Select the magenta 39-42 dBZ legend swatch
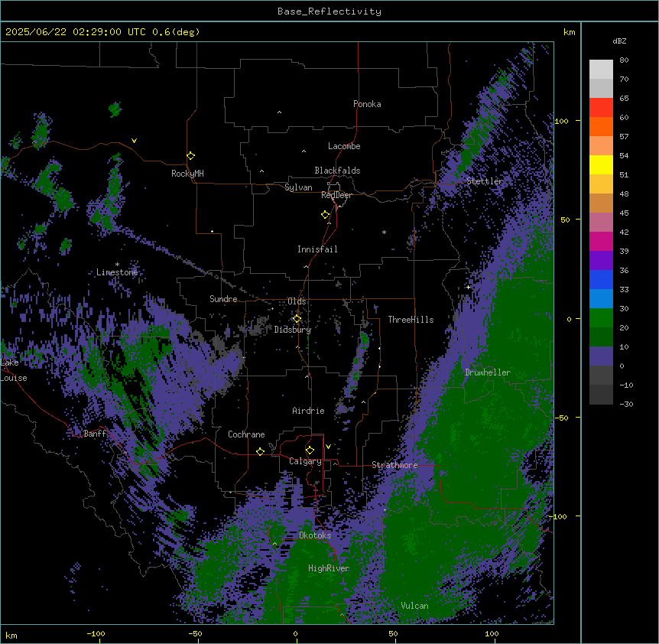The width and height of the screenshot is (659, 644). tap(601, 241)
